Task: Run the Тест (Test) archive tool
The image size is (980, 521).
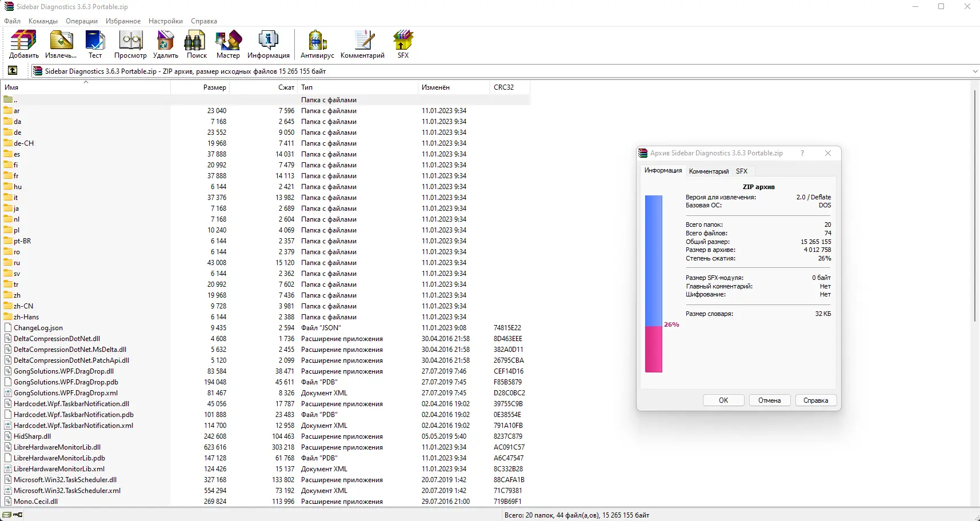Action: (x=95, y=41)
